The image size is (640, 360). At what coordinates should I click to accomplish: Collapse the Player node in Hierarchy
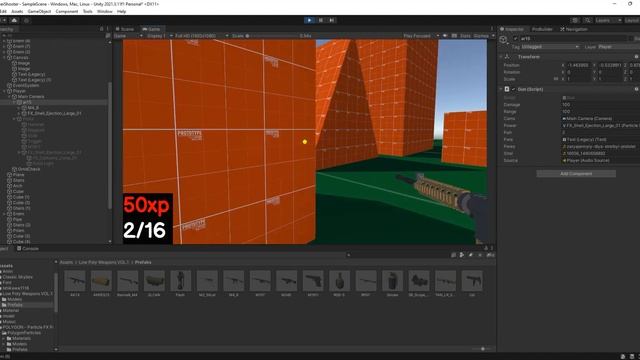tap(4, 91)
